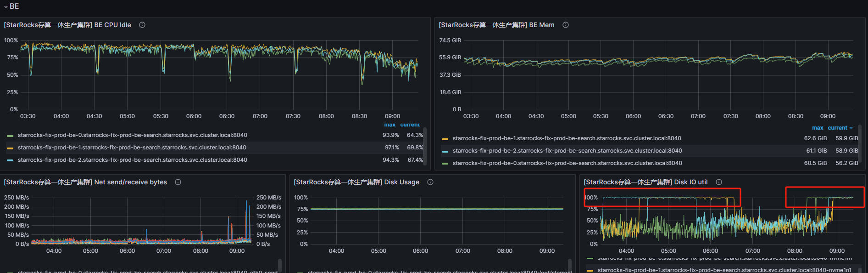The height and width of the screenshot is (273, 868).
Task: Click the 97.1% max value for be-1
Action: click(392, 148)
